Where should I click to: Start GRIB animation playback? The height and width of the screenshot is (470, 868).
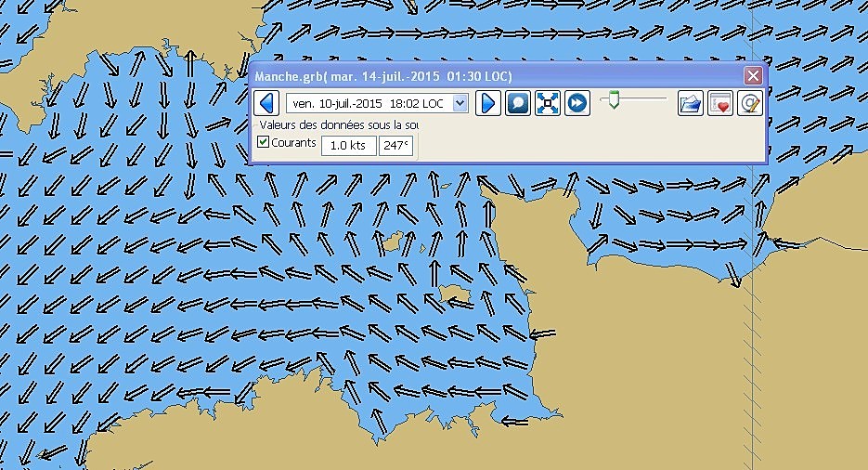click(577, 103)
